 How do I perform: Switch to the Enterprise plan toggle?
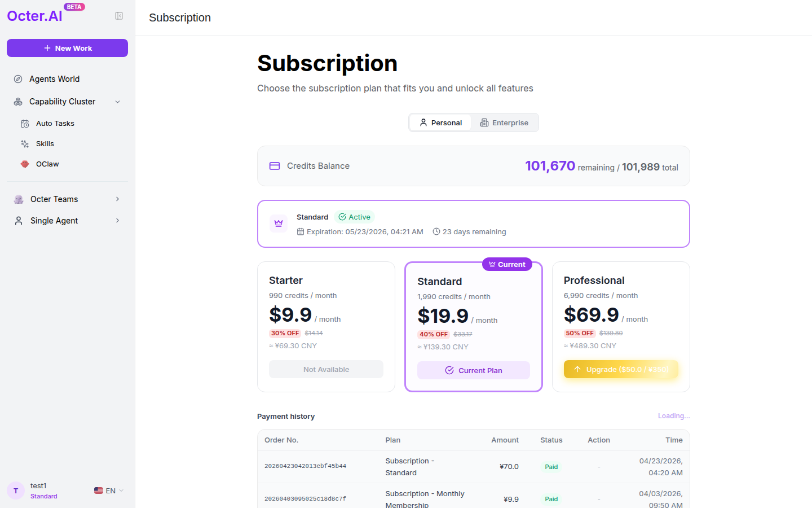[504, 122]
